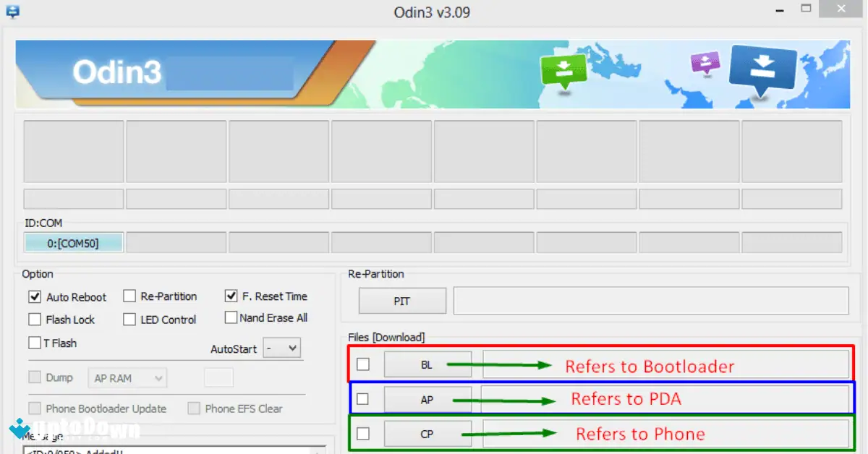Select the 0:[COM50] device box

pos(73,242)
